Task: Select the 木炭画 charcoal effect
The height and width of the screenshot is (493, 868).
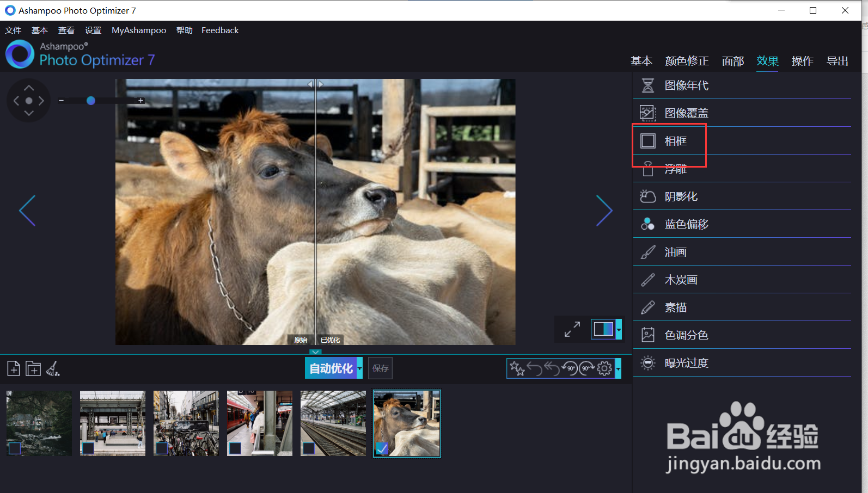Action: tap(742, 280)
